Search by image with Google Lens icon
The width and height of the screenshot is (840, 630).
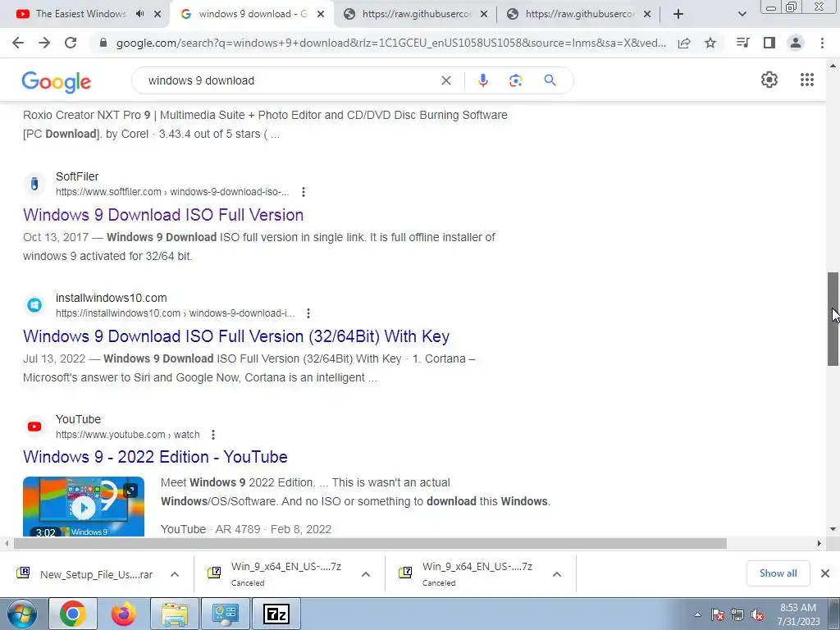[x=515, y=80]
